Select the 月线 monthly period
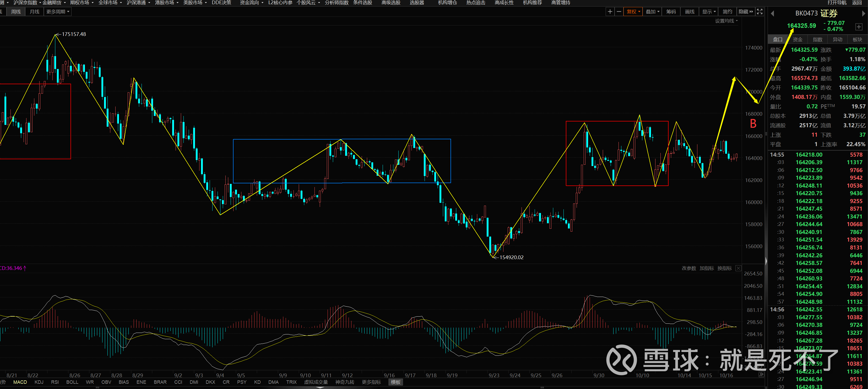This screenshot has width=868, height=389. (34, 12)
